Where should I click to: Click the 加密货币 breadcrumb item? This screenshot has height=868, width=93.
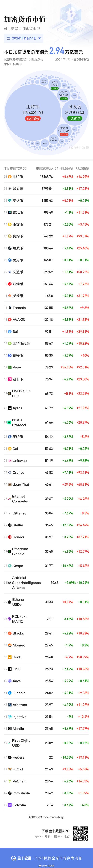29,28
